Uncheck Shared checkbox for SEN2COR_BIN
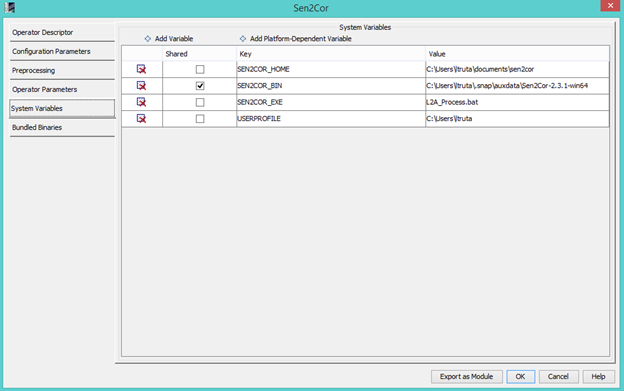624x391 pixels. click(200, 86)
